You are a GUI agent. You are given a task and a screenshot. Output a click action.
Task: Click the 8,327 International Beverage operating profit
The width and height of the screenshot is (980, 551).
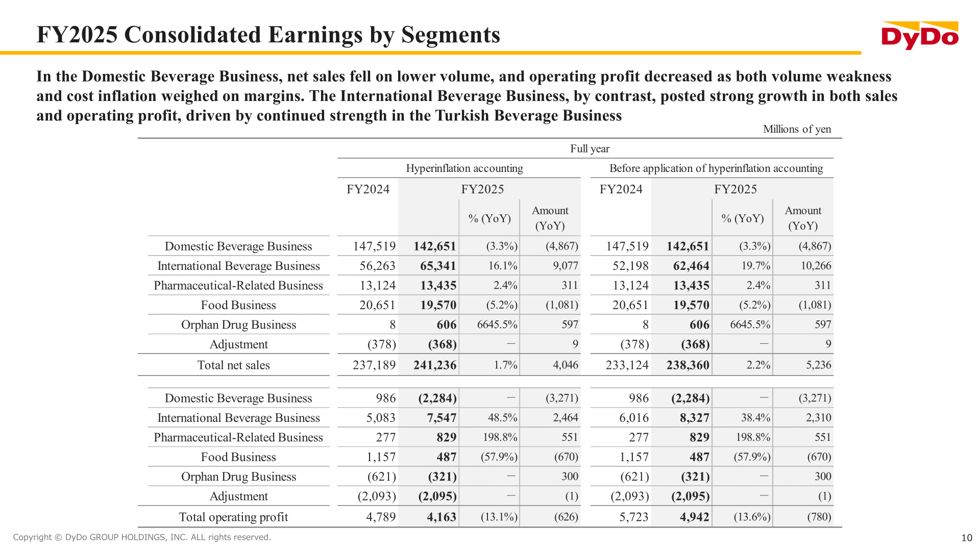695,418
